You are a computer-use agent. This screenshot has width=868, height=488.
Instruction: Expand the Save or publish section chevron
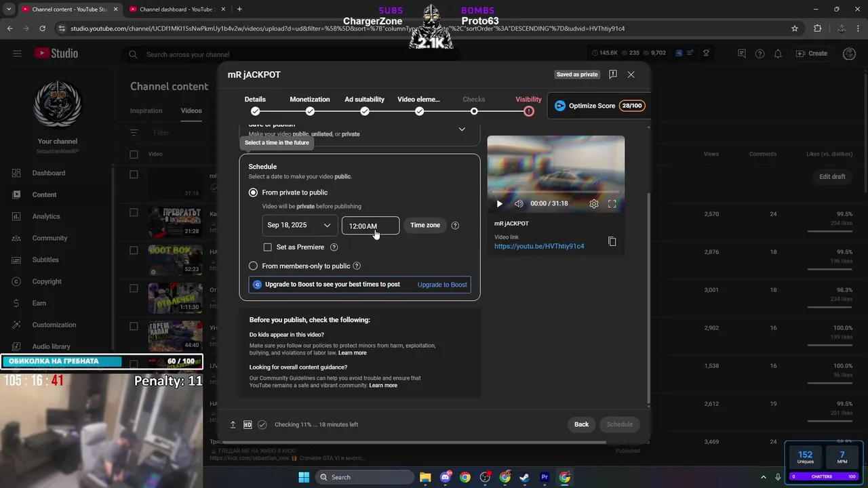point(462,129)
